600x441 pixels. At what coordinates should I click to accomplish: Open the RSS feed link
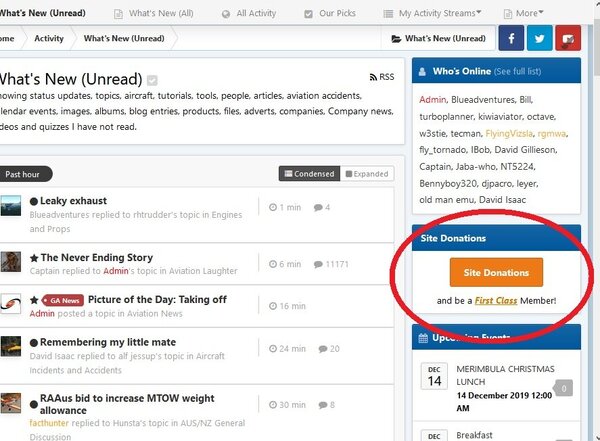click(382, 76)
